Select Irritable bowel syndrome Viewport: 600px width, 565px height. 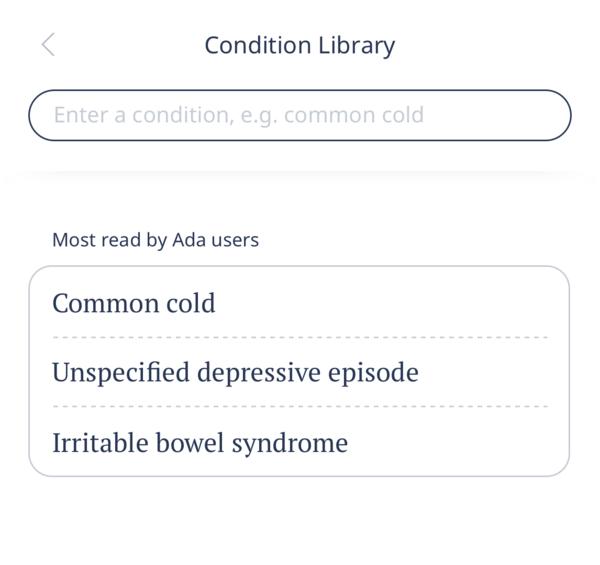(x=200, y=442)
